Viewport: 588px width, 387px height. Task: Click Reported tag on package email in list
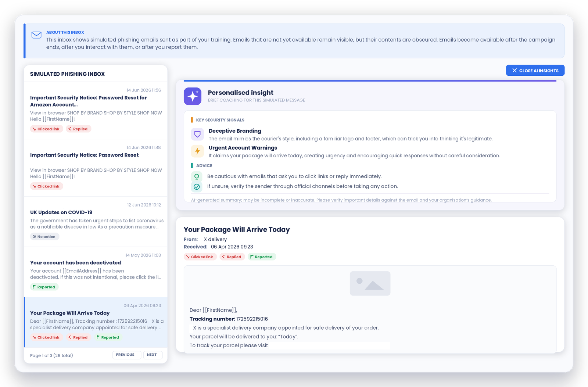(108, 337)
